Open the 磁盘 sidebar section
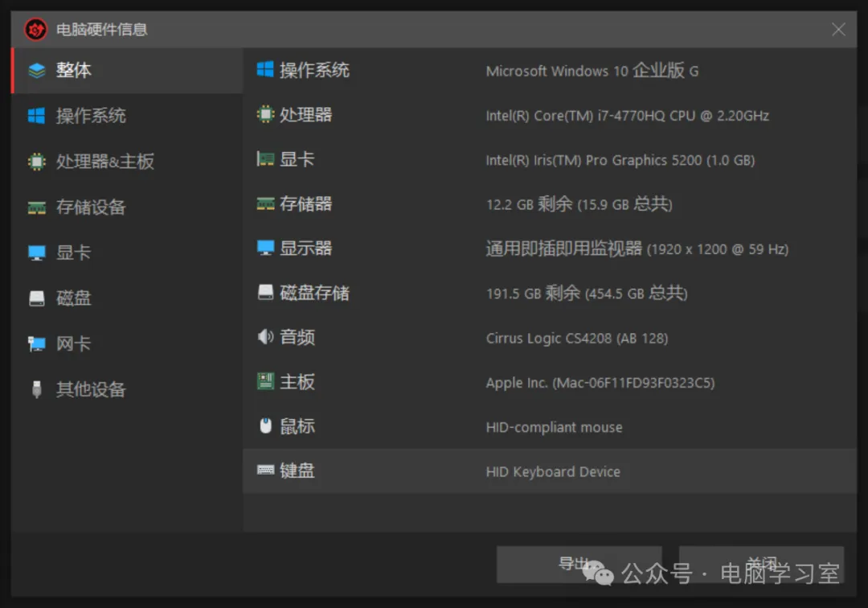The height and width of the screenshot is (608, 868). click(x=127, y=298)
